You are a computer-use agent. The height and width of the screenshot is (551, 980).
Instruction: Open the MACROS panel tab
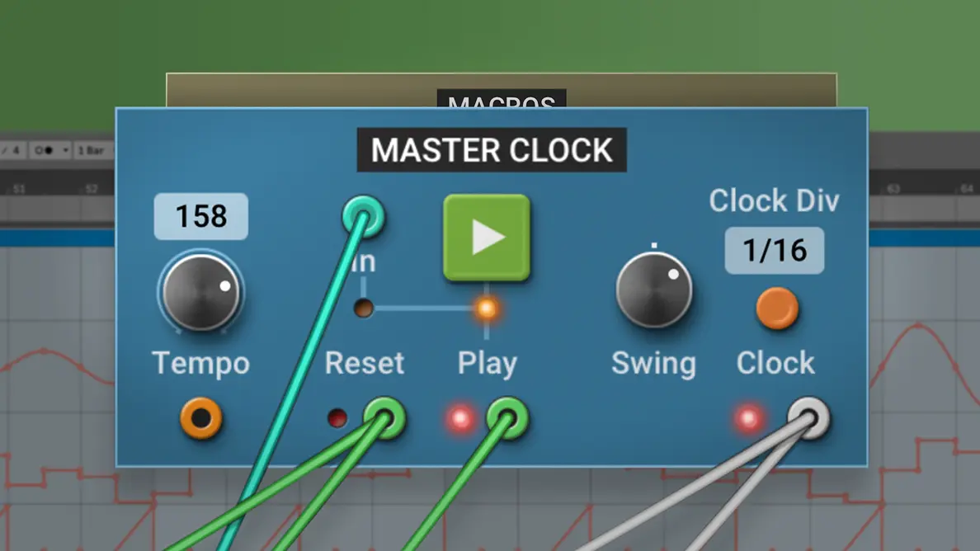click(502, 99)
